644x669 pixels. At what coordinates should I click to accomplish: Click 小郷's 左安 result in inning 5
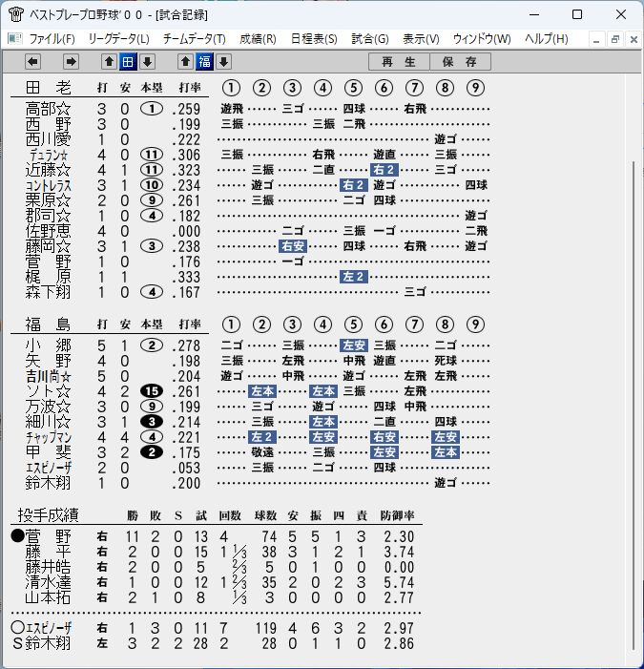pyautogui.click(x=354, y=345)
